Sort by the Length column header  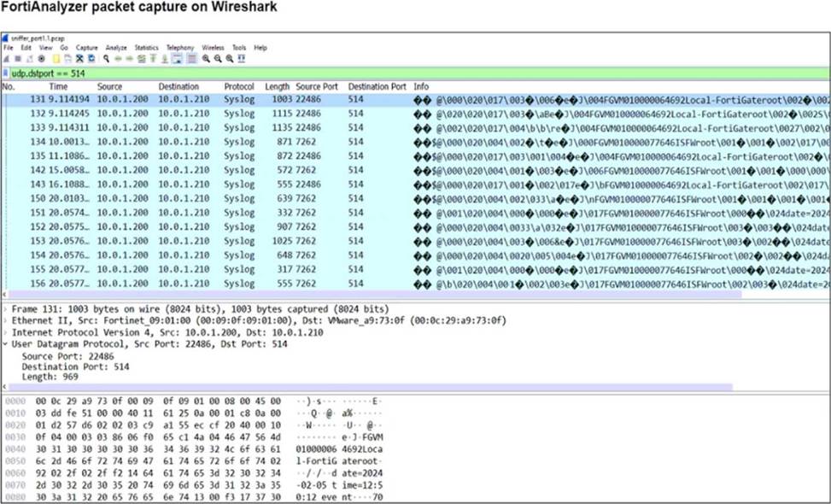coord(278,86)
